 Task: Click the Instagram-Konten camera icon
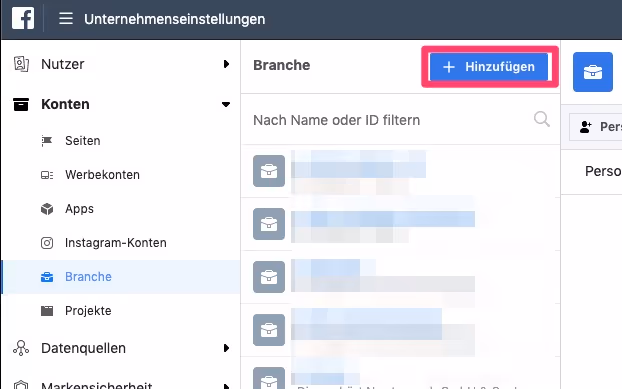[x=47, y=243]
